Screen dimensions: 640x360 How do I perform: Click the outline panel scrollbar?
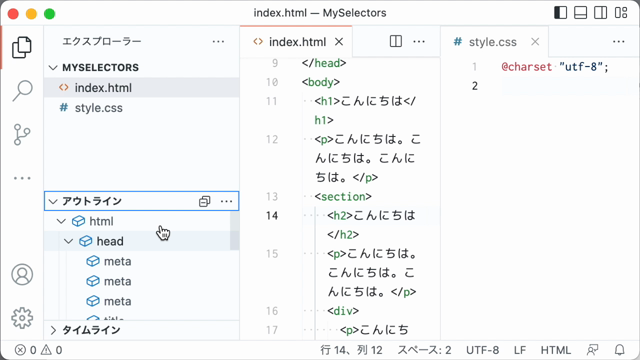point(234,231)
